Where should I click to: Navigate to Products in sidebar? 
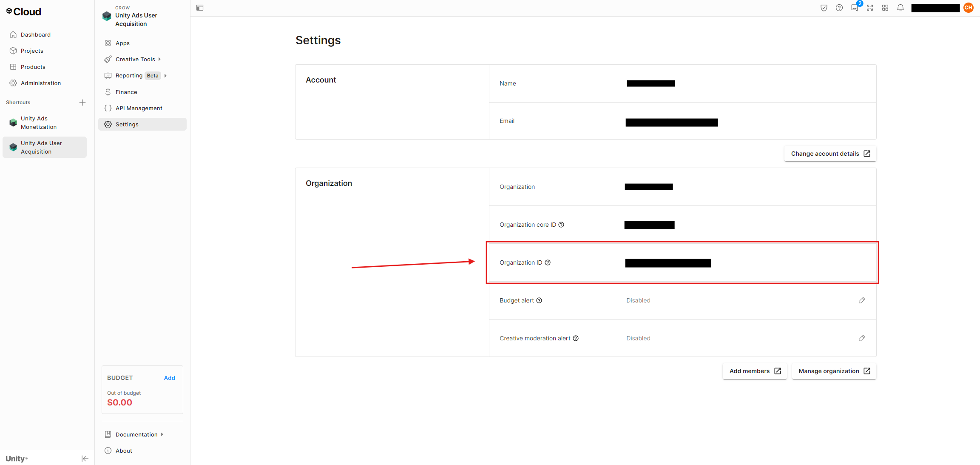click(32, 67)
